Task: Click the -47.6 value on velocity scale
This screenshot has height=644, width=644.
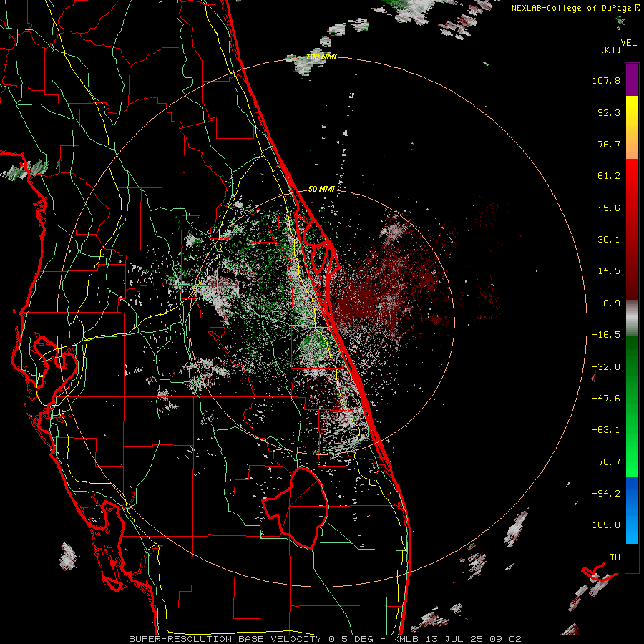Action: [x=606, y=399]
